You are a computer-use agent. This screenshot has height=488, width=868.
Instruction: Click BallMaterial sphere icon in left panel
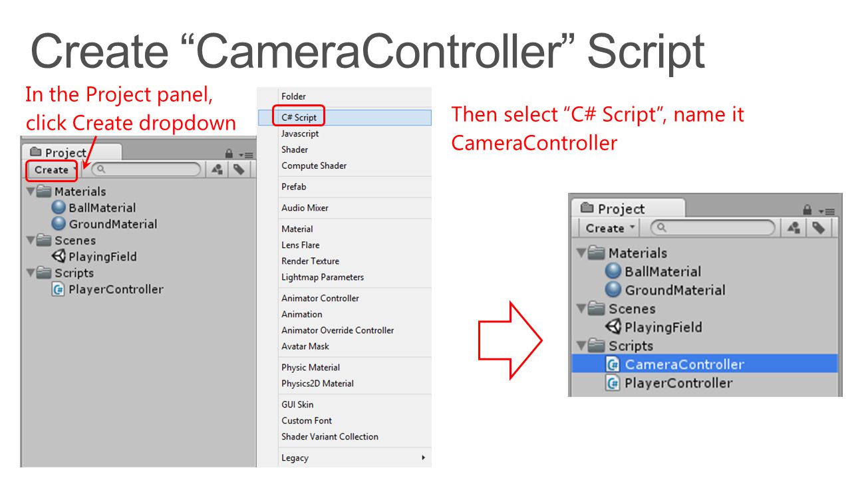[59, 207]
